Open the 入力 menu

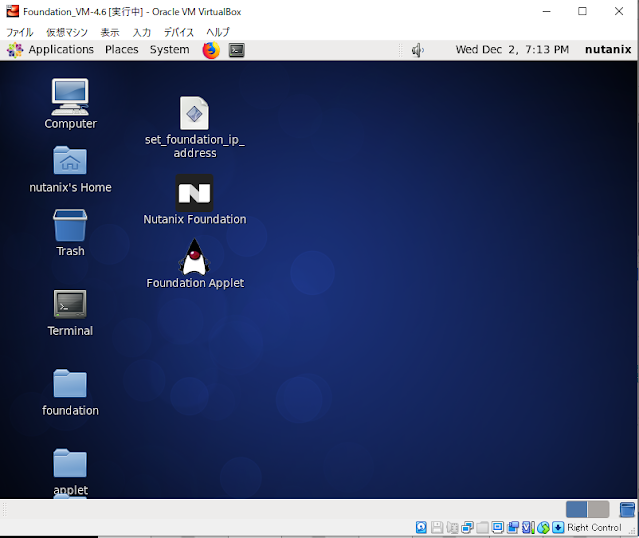[142, 32]
